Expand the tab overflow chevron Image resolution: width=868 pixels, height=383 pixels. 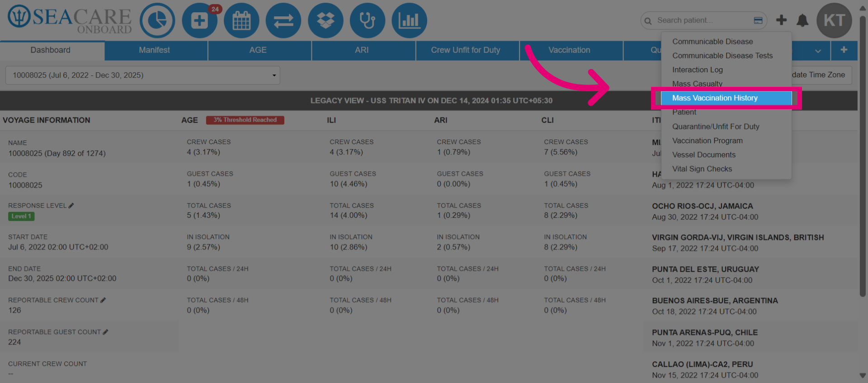818,51
